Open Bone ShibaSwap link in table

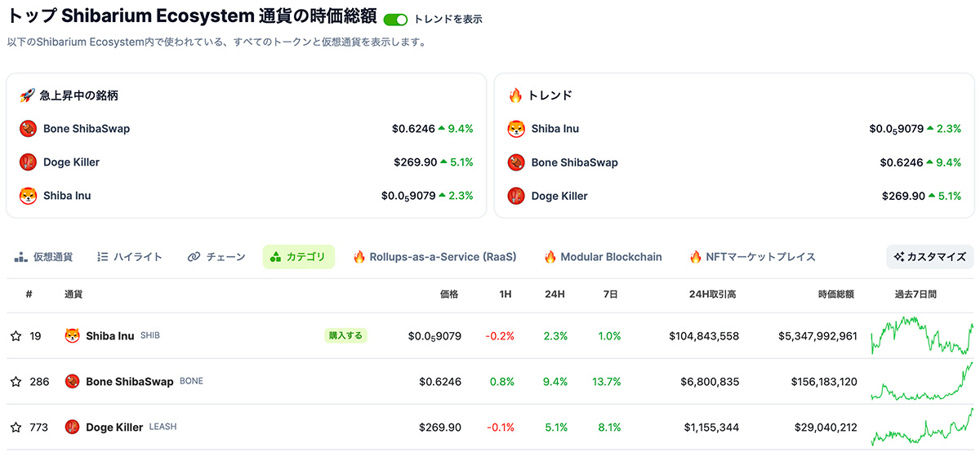pyautogui.click(x=130, y=382)
